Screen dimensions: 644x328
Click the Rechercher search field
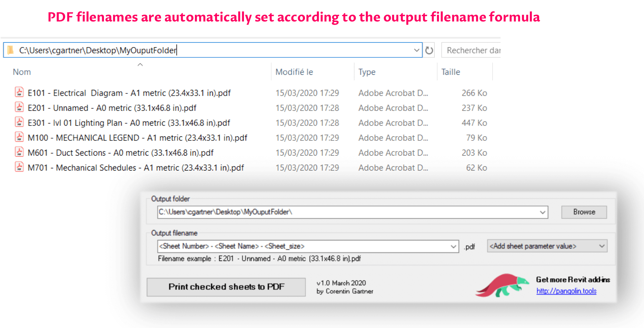(472, 50)
